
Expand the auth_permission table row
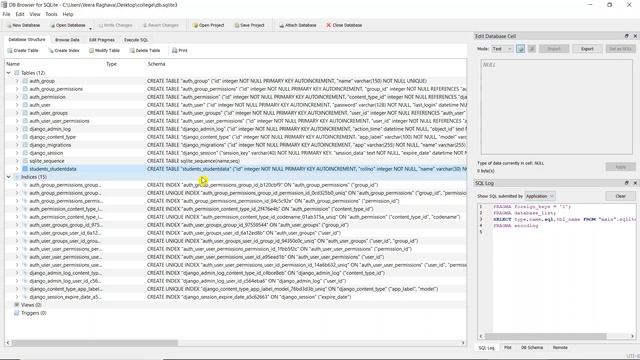click(x=17, y=97)
